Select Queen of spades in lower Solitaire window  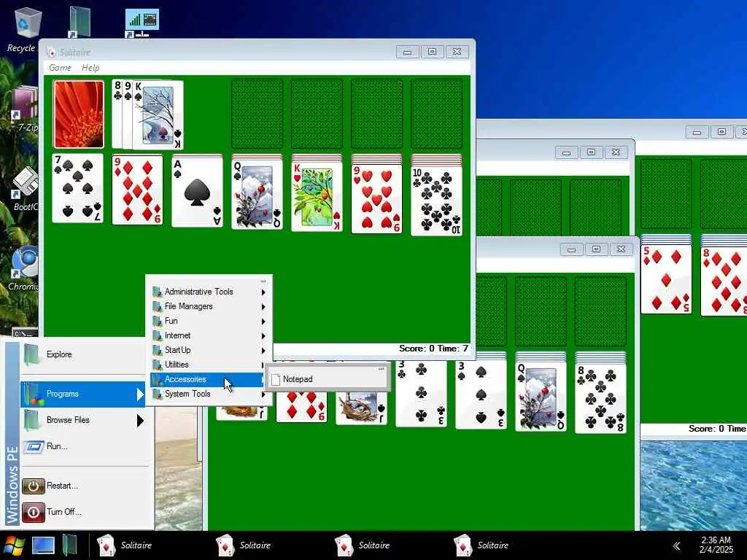pos(541,397)
